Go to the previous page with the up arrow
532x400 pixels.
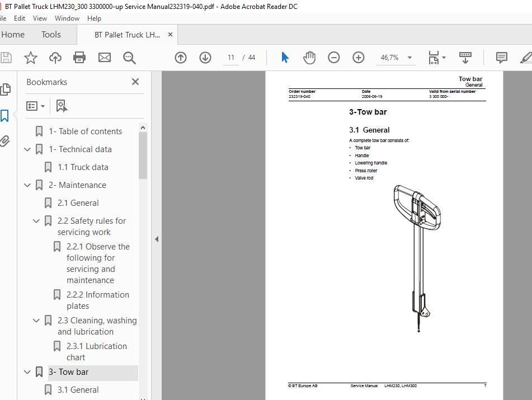181,58
